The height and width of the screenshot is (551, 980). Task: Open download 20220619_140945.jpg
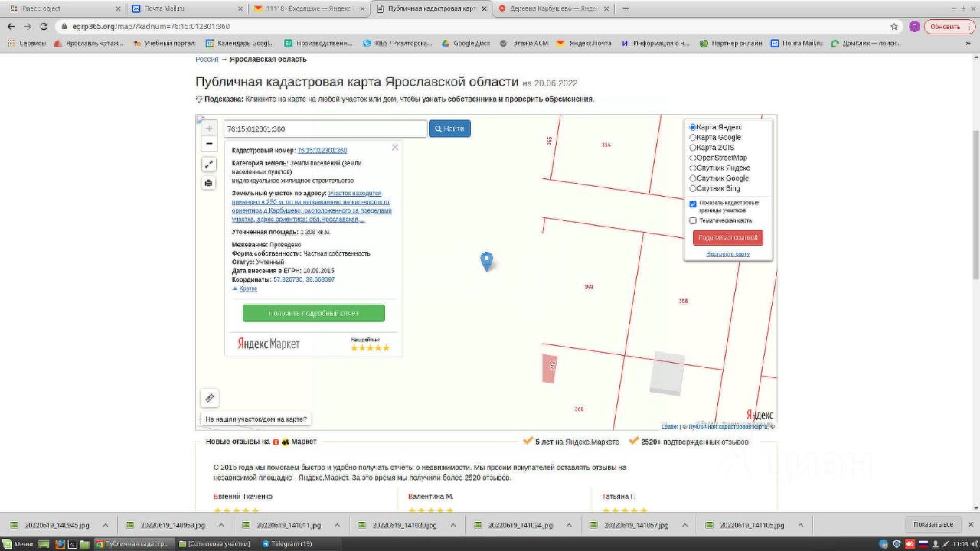click(x=51, y=525)
